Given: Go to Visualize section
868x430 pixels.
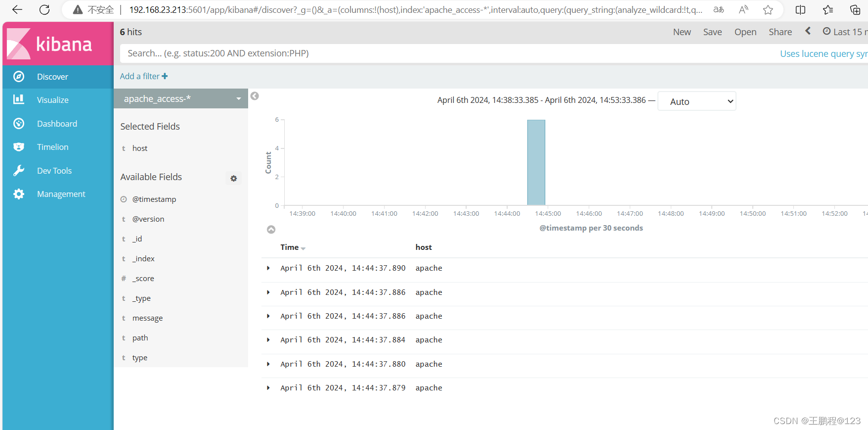Looking at the screenshot, I should (x=53, y=100).
